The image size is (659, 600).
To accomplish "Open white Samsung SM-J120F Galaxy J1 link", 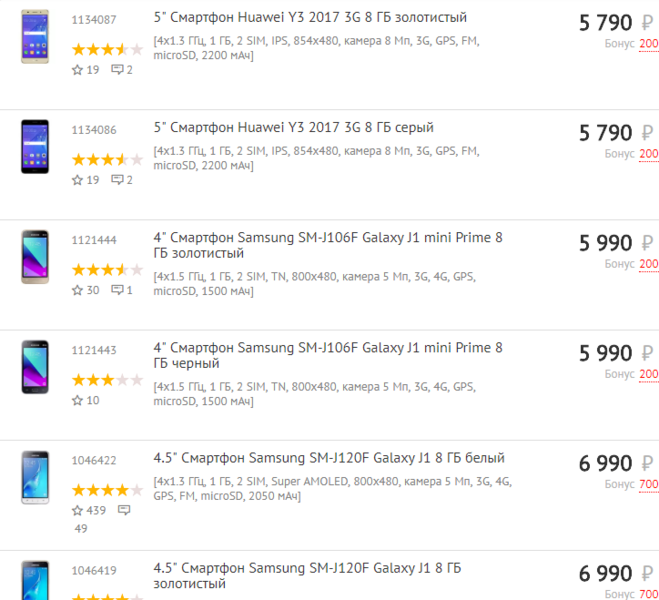I will pos(329,458).
